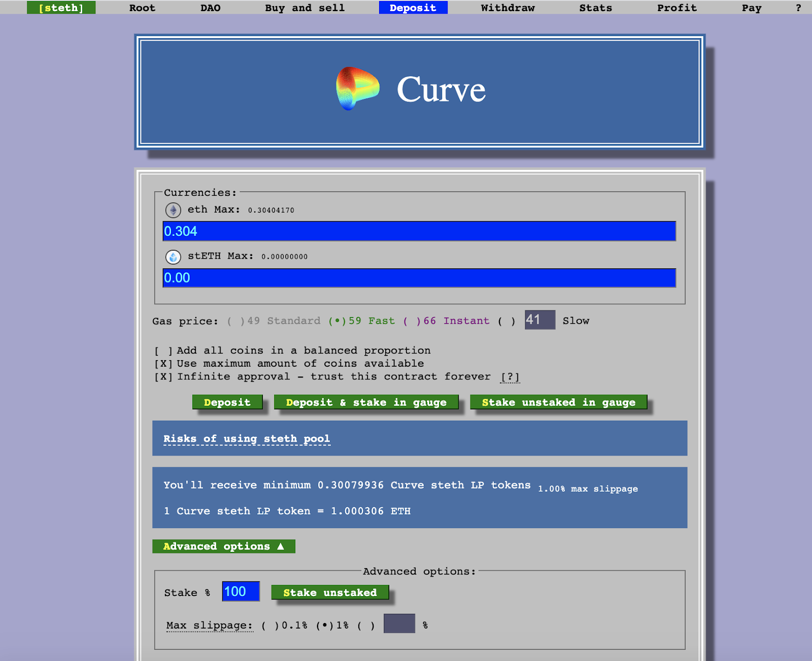The image size is (812, 661).
Task: Edit the custom gas price field
Action: point(540,320)
